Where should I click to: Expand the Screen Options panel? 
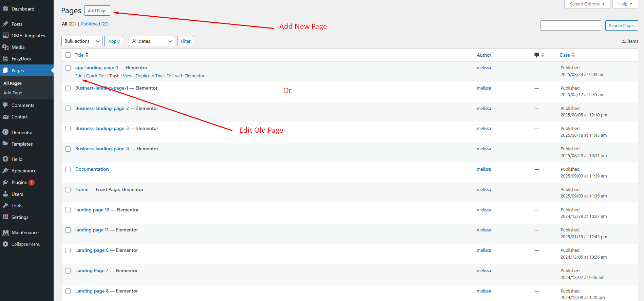[587, 4]
